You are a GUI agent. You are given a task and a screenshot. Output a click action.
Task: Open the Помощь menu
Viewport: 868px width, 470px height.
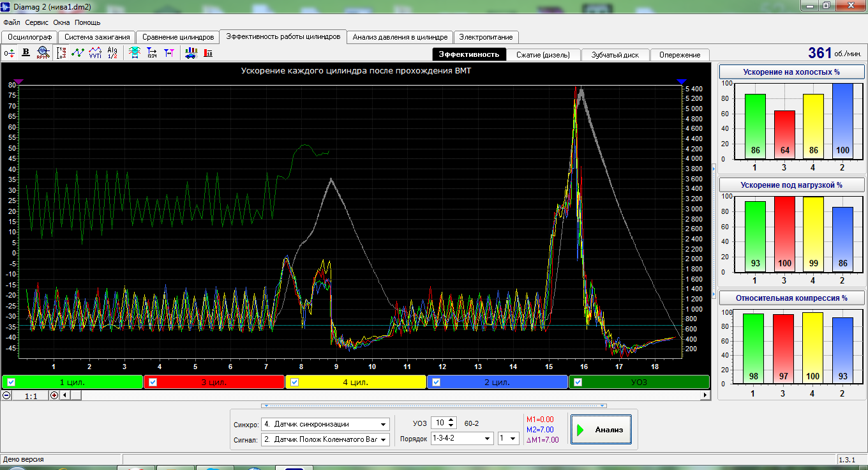pyautogui.click(x=87, y=22)
